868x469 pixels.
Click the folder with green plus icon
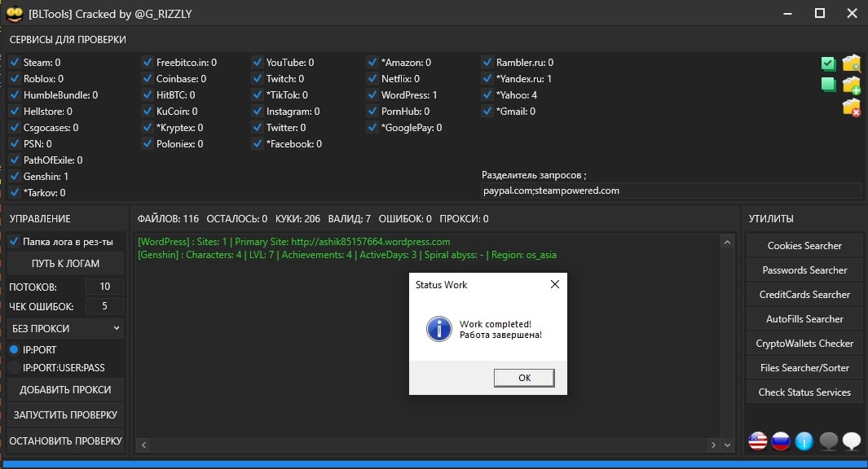pos(852,85)
